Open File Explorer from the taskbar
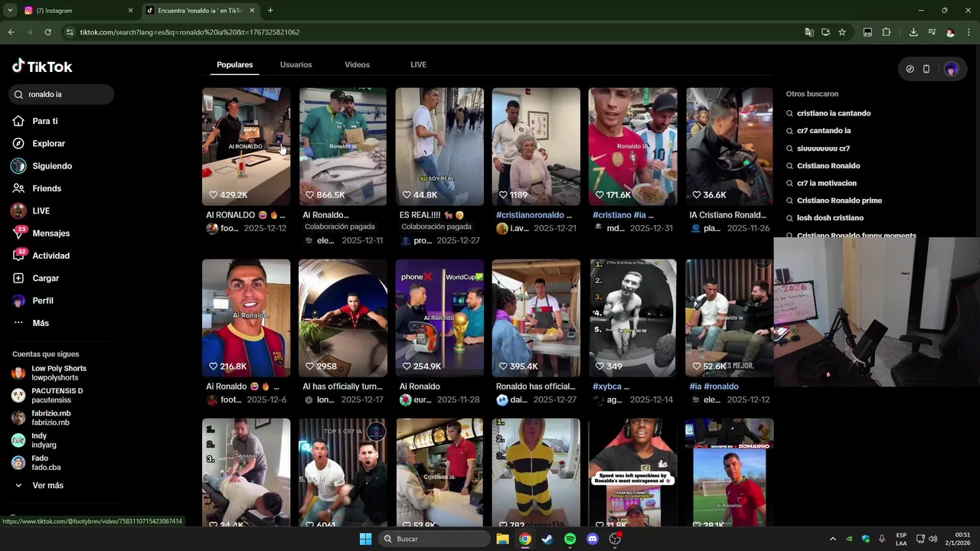 tap(502, 539)
